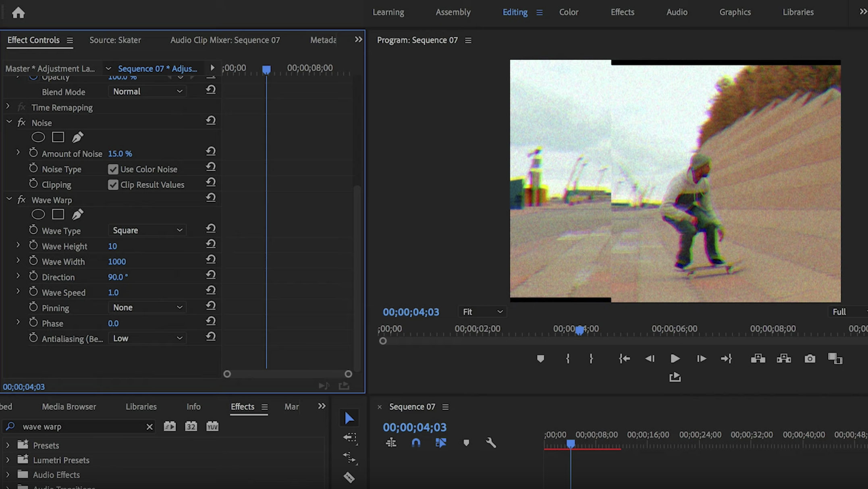Toggle Snap in the timeline
Screen dimensions: 868x489
(x=416, y=442)
